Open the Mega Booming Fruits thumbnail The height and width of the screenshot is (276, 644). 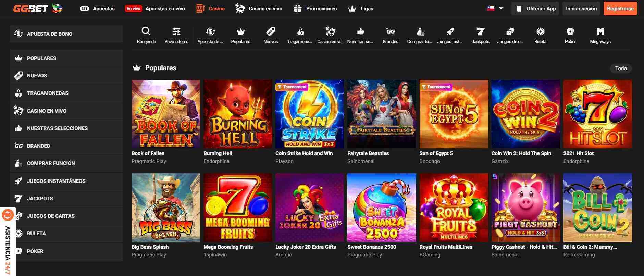point(238,208)
